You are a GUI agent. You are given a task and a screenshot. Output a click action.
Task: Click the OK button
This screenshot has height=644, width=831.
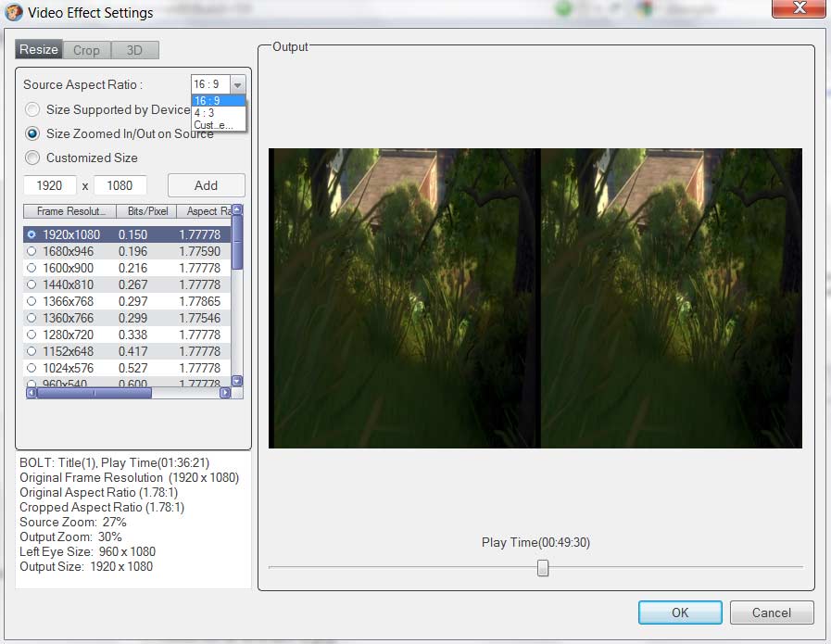click(680, 612)
